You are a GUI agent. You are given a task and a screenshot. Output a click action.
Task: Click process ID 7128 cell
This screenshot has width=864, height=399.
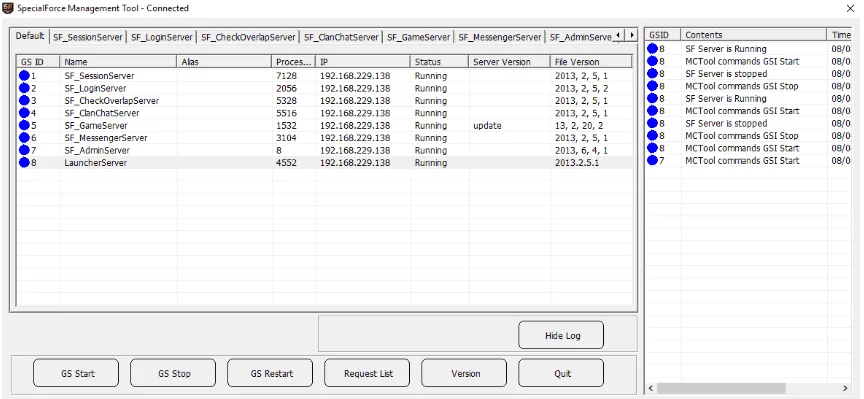(x=286, y=76)
